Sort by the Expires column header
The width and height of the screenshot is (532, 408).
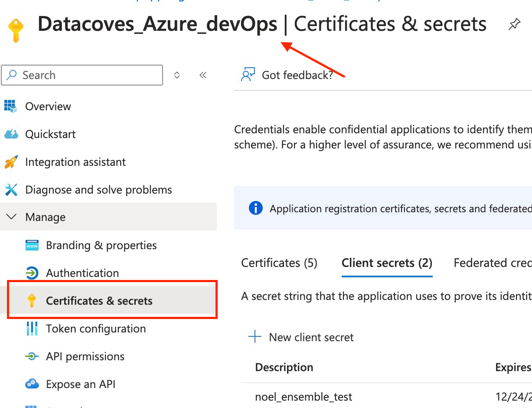click(513, 367)
